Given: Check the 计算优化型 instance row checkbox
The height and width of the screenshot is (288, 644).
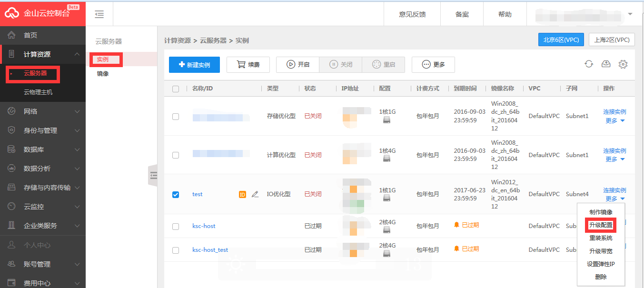Looking at the screenshot, I should pos(176,155).
